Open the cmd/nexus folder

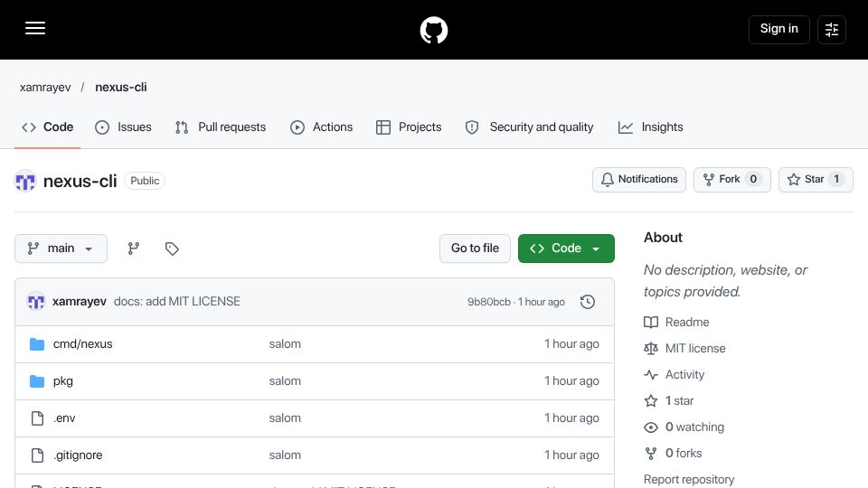point(82,344)
